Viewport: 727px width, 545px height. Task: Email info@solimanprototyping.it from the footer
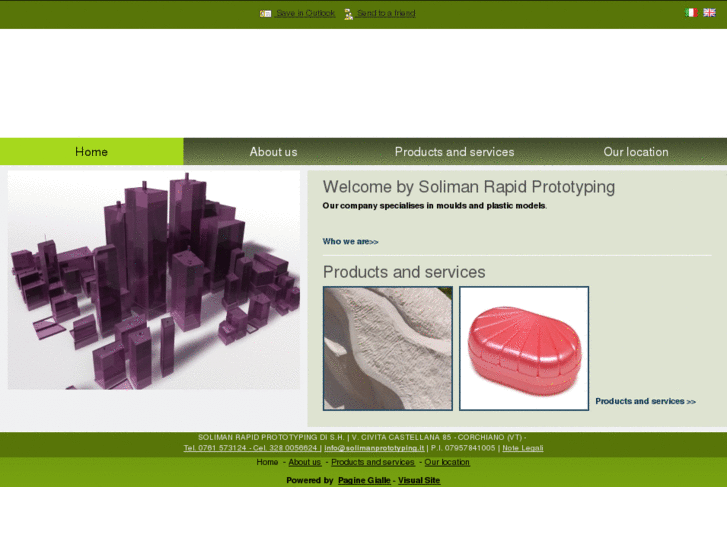(x=374, y=448)
